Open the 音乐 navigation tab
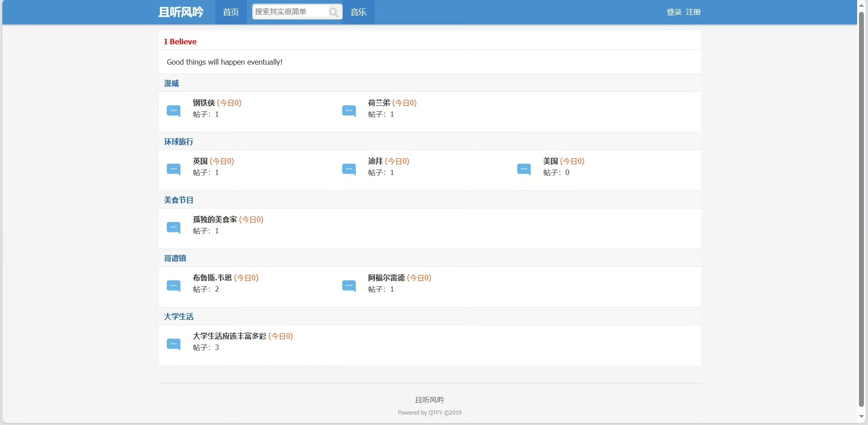Screen dimensions: 868x425 (359, 12)
